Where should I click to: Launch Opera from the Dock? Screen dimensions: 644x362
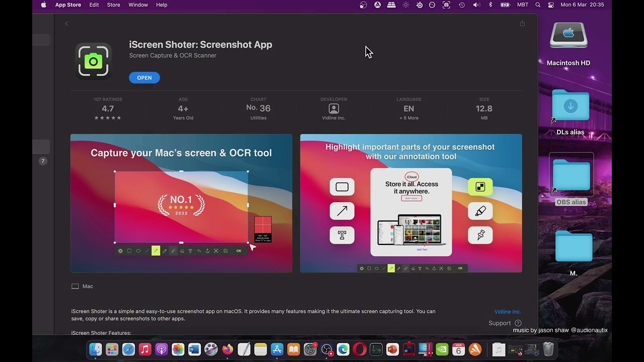359,349
